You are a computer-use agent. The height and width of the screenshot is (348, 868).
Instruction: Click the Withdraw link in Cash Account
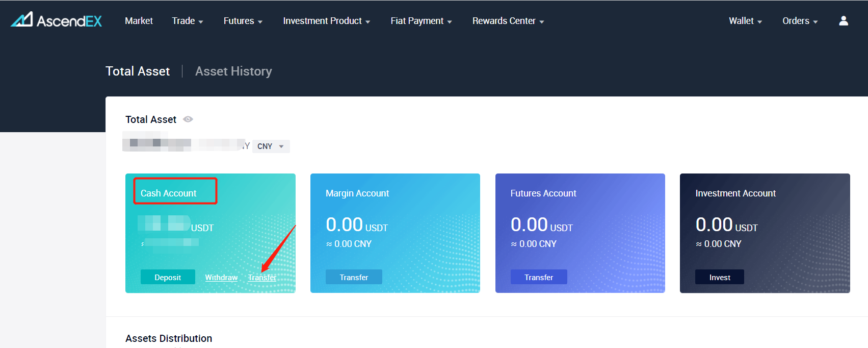[221, 278]
